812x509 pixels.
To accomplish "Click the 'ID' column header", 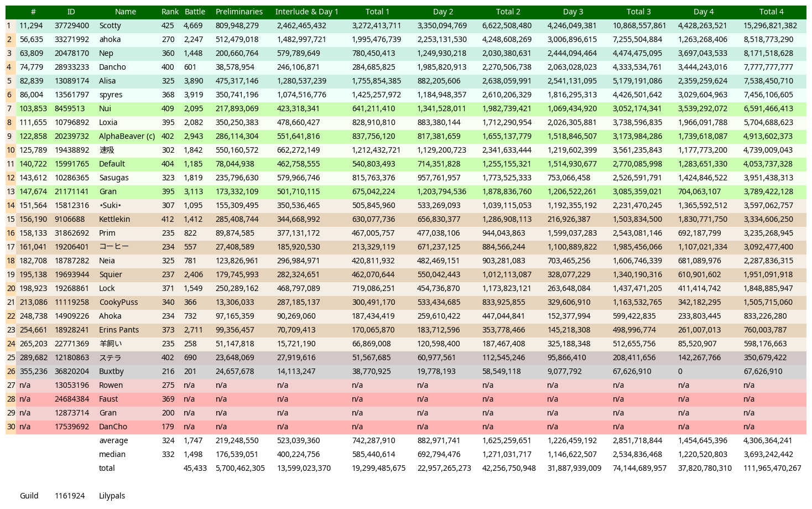I will (x=71, y=12).
